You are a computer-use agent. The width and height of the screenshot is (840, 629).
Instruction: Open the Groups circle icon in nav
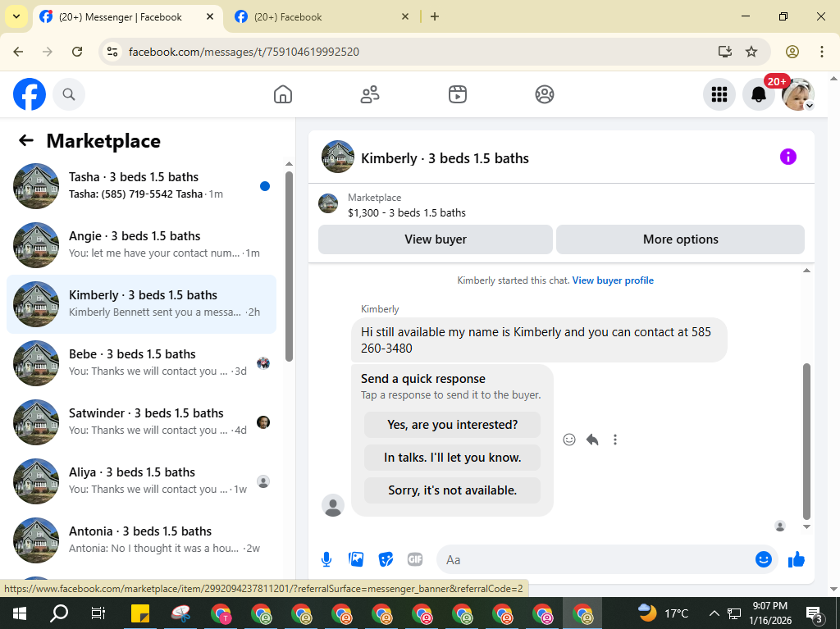545,94
